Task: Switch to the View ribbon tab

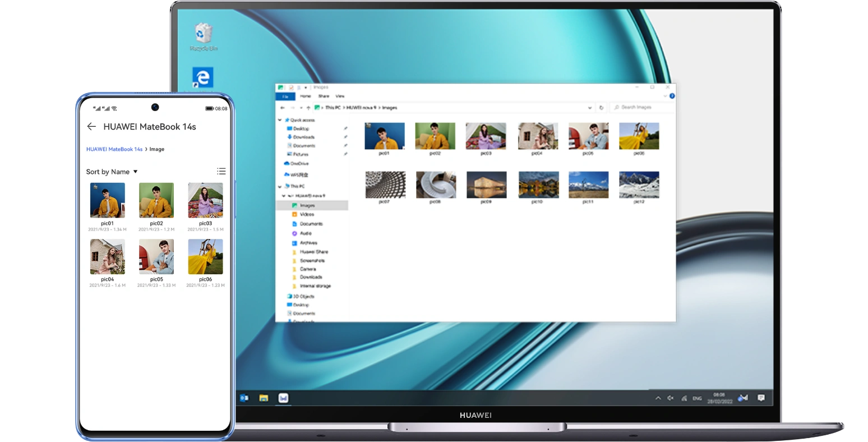Action: pyautogui.click(x=340, y=96)
